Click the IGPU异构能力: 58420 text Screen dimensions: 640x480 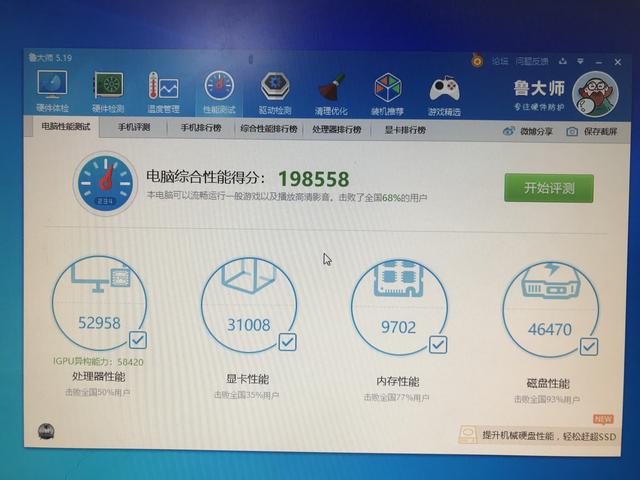pos(98,362)
